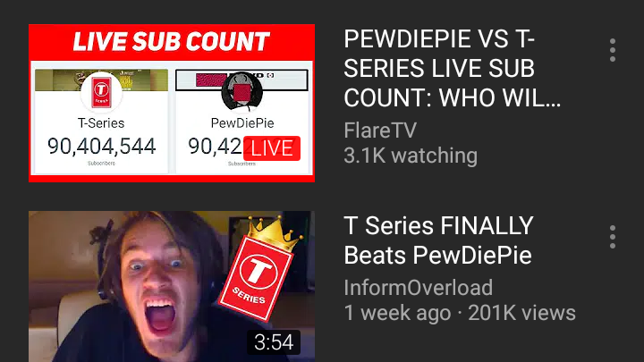
Task: Open the screaming PewDiePie video thumbnail
Action: (x=172, y=287)
